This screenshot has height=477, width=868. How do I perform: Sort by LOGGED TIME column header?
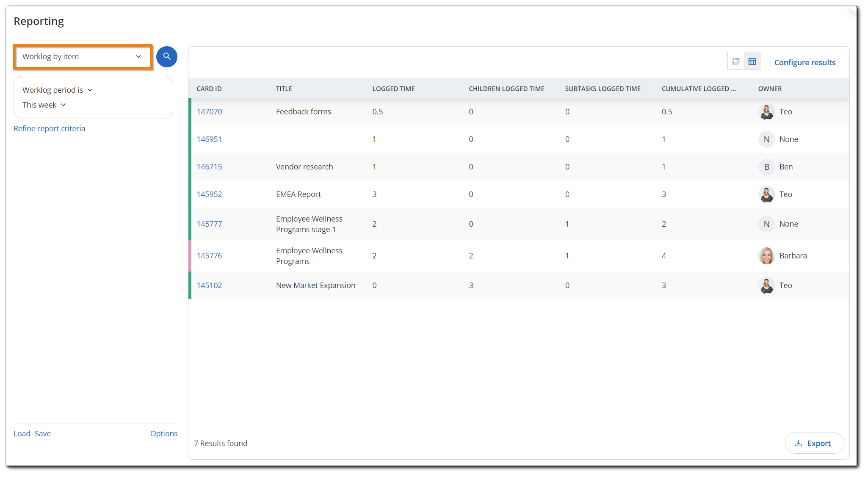[393, 89]
